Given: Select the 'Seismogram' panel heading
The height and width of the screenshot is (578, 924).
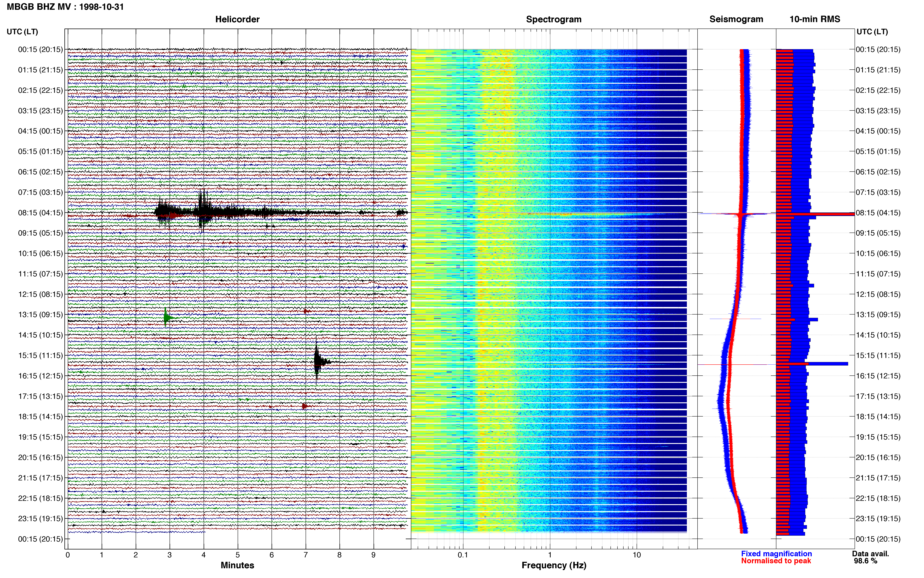Looking at the screenshot, I should point(736,20).
